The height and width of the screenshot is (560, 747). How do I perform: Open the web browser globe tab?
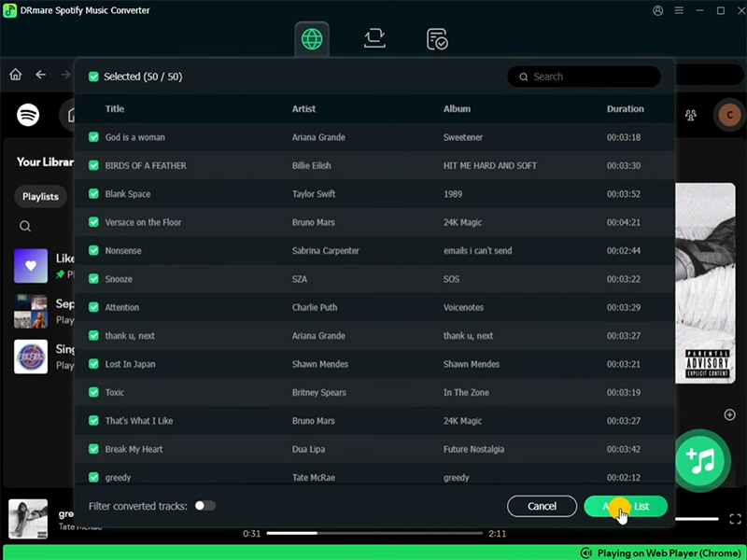312,39
